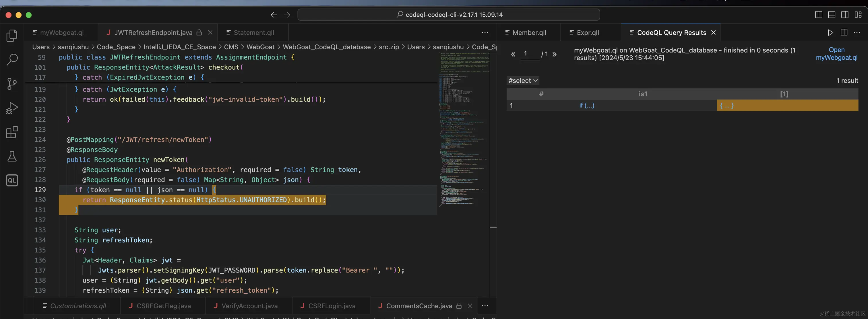
Task: Switch to CSRFGetFlag.java tab
Action: click(163, 306)
